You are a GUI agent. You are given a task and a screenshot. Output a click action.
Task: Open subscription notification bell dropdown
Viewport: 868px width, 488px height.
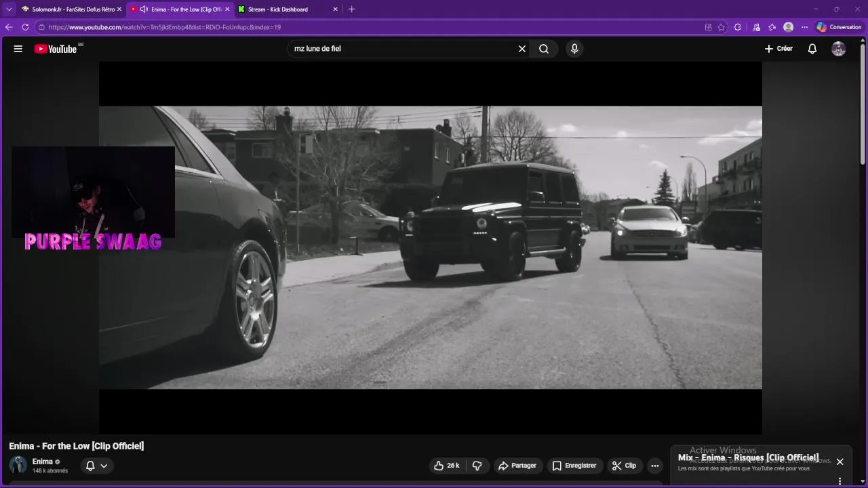pyautogui.click(x=97, y=466)
